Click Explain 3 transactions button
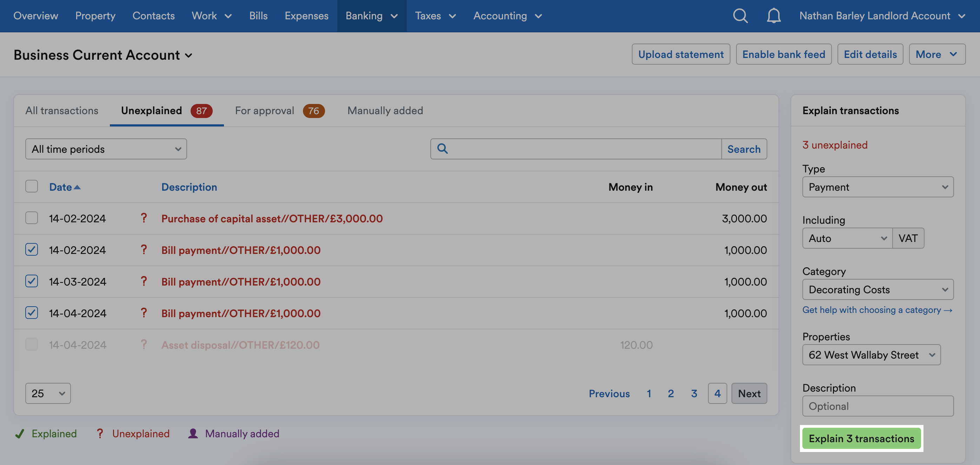980x465 pixels. pyautogui.click(x=861, y=438)
